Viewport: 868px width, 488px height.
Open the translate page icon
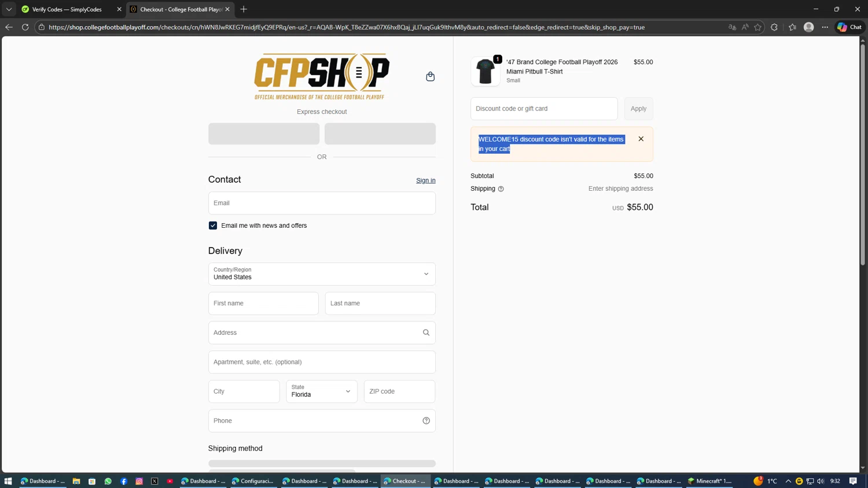732,27
